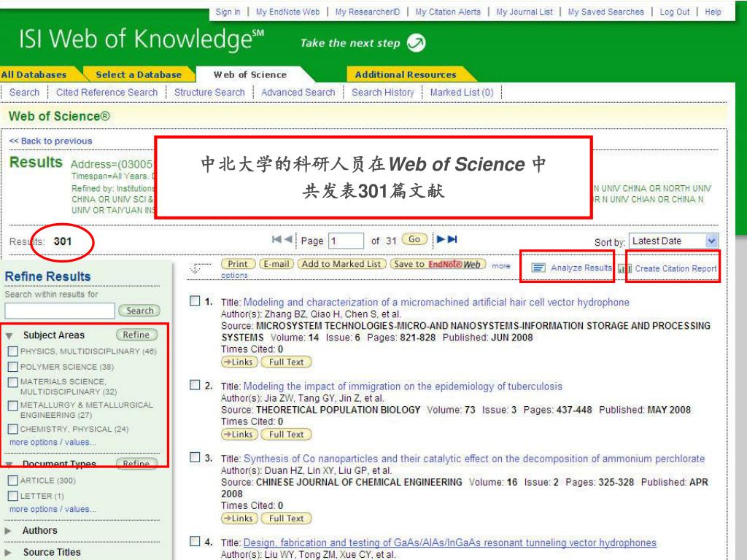Click the page number input field
Screen dimensions: 747x560
point(347,241)
